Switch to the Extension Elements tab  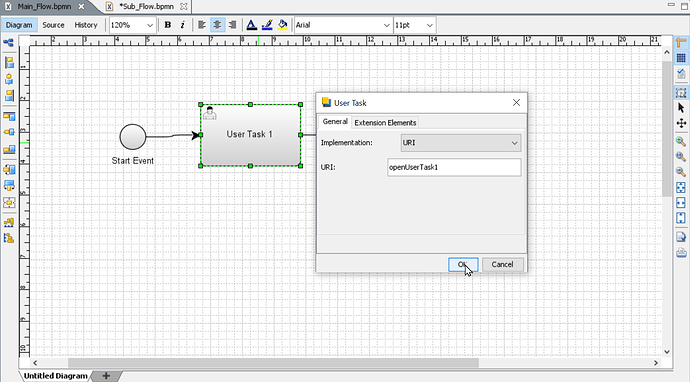[385, 123]
